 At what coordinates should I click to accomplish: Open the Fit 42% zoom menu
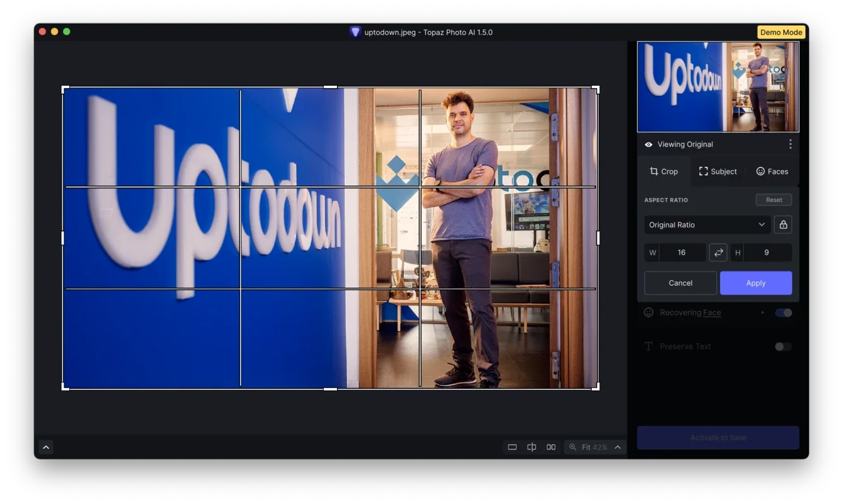[x=595, y=447]
